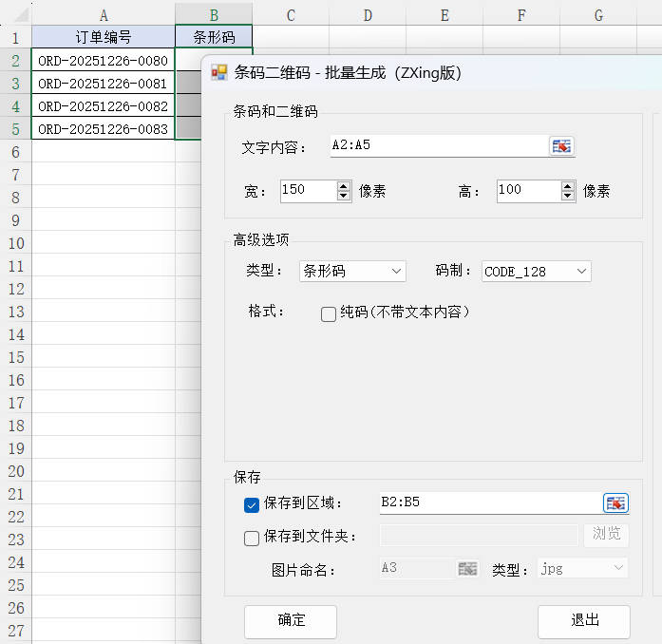Decrease width value with down arrow
The width and height of the screenshot is (662, 644).
tap(344, 196)
